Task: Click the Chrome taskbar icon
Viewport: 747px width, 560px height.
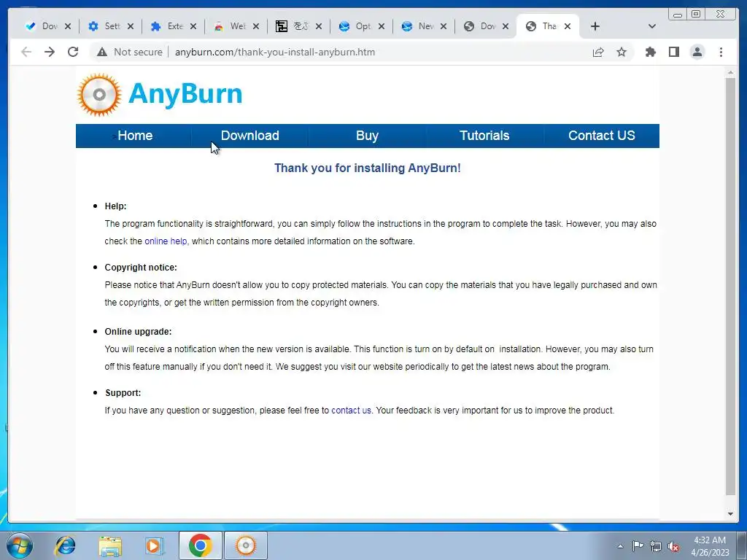Action: pos(201,545)
